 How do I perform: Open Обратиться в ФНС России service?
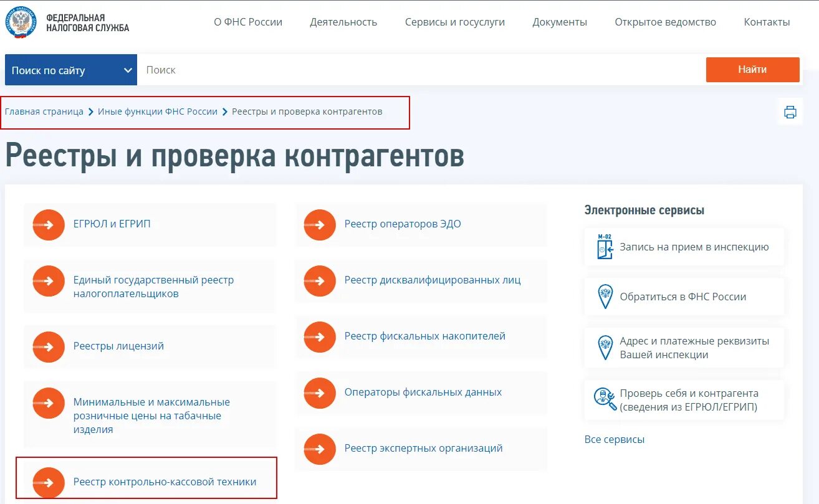click(x=683, y=297)
